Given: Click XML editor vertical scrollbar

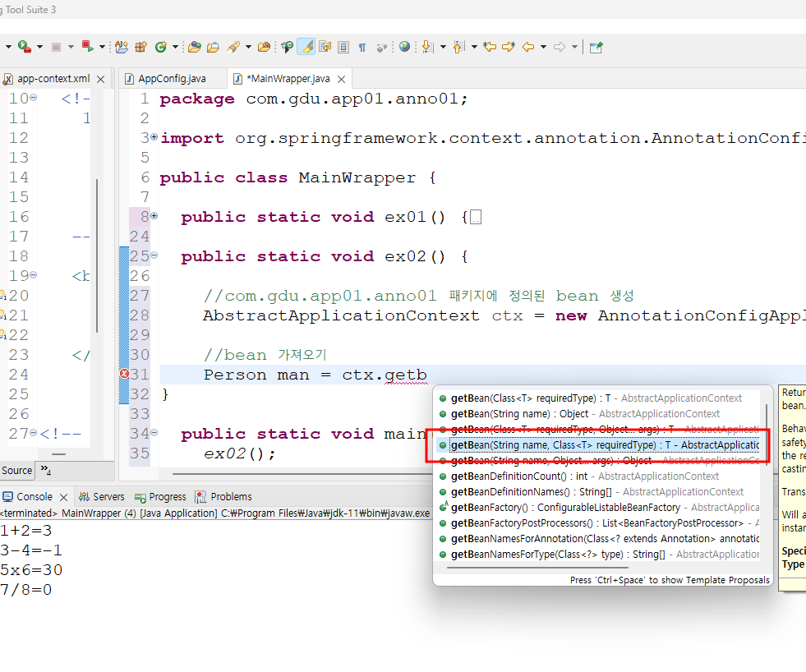Looking at the screenshot, I should tap(97, 255).
